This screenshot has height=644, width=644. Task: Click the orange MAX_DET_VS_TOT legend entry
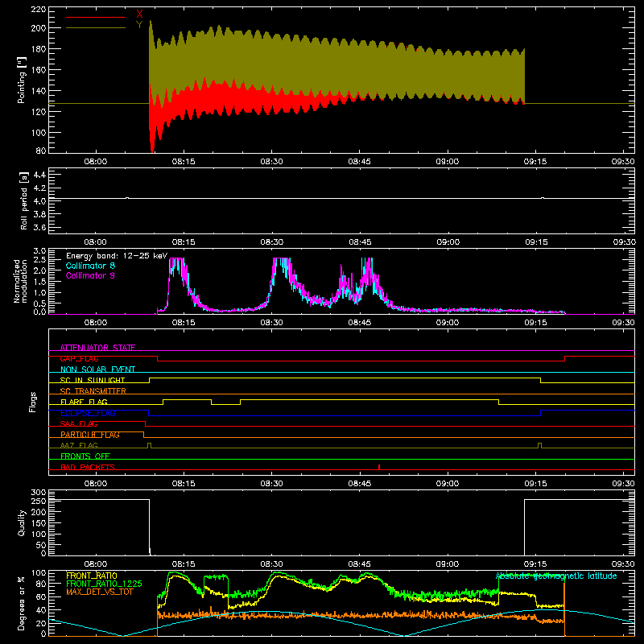pos(100,592)
